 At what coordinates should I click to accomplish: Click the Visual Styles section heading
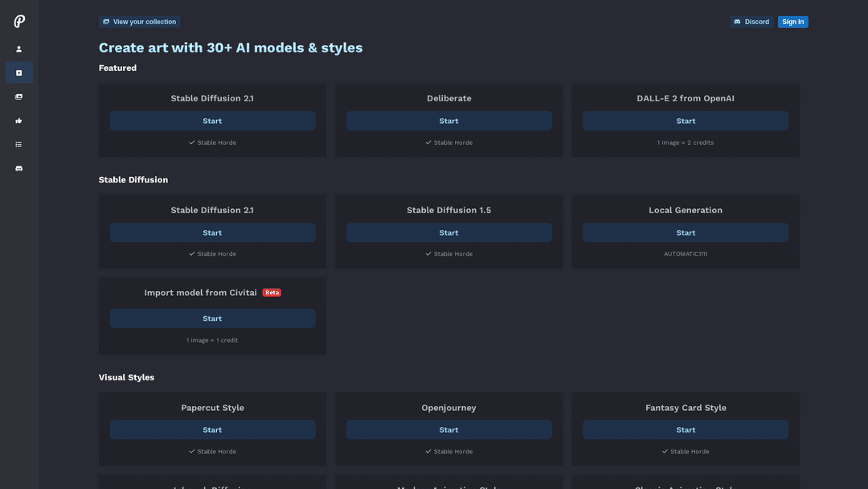(126, 377)
